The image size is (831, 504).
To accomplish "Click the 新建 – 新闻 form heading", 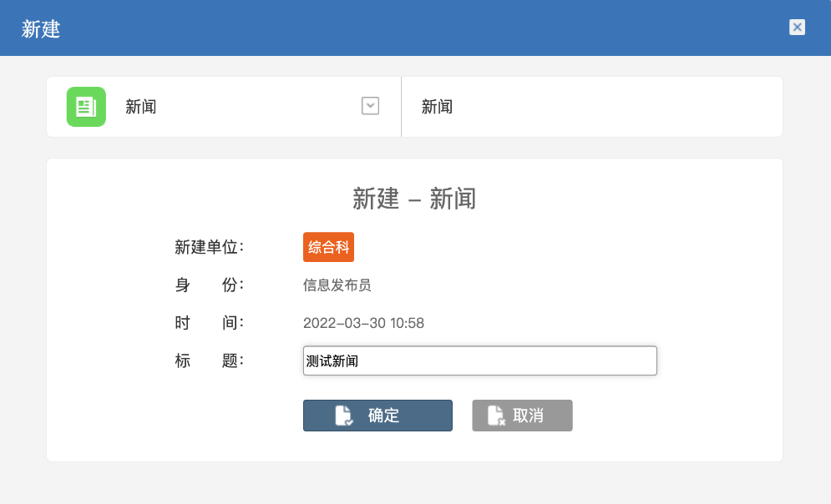I will coord(414,199).
